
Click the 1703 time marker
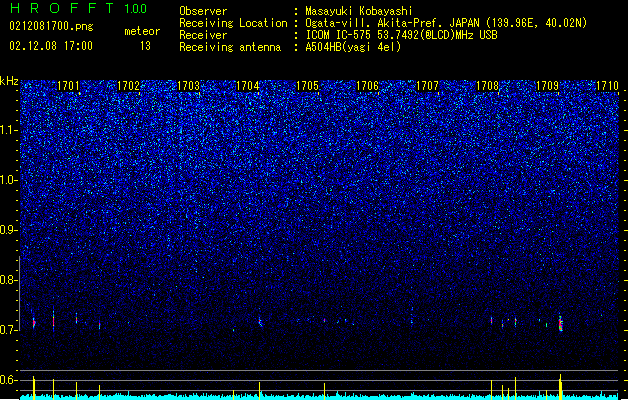(188, 86)
